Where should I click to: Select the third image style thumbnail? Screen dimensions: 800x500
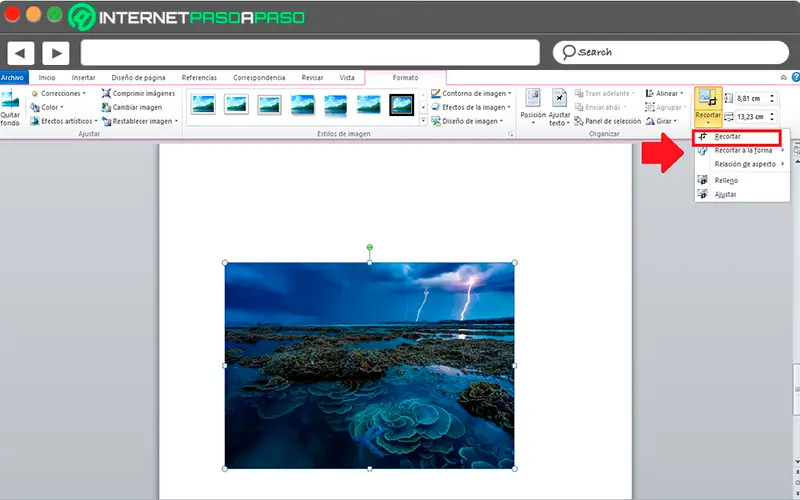pos(269,104)
